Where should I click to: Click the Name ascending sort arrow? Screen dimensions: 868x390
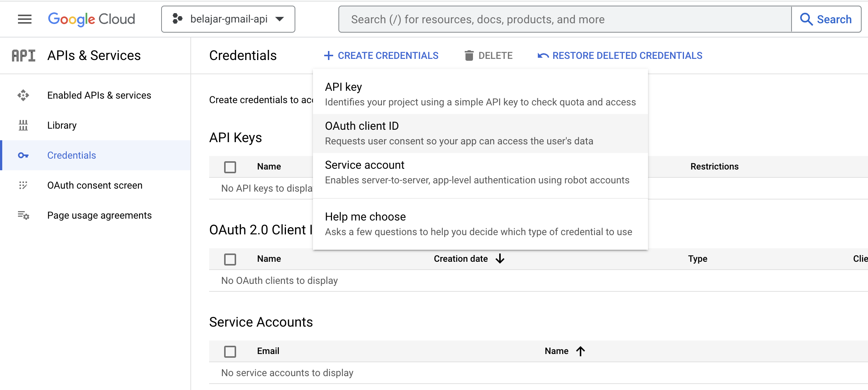pos(581,351)
